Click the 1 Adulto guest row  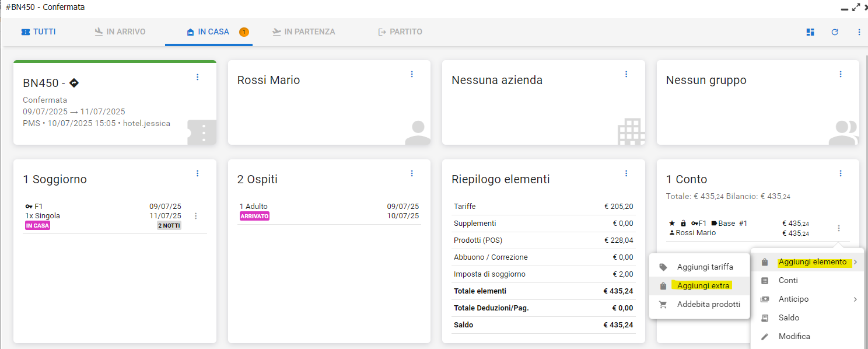(x=254, y=207)
